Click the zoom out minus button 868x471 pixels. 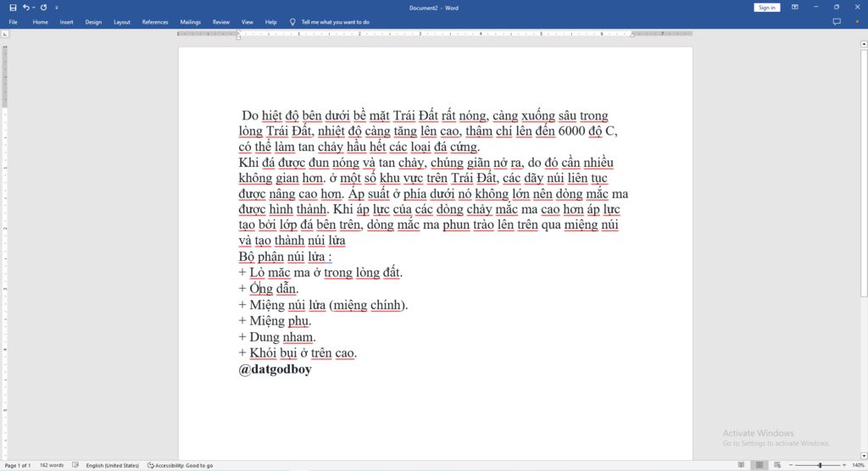pyautogui.click(x=791, y=465)
